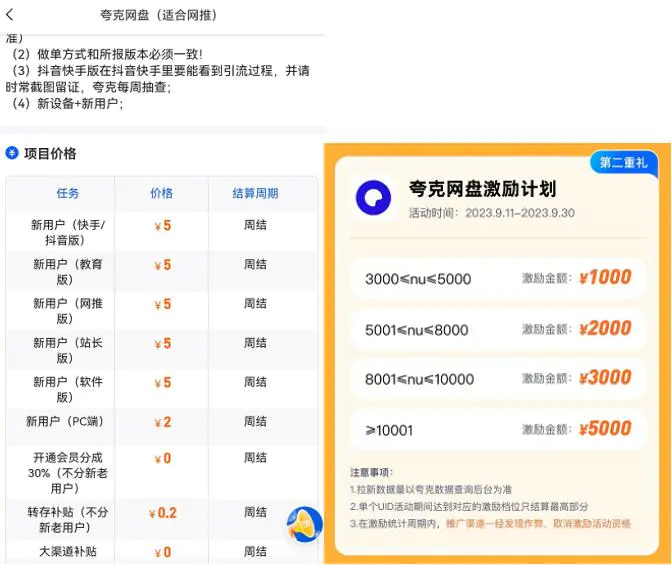Click the orange 取消激励活动资格 text
The width and height of the screenshot is (672, 565).
click(592, 523)
